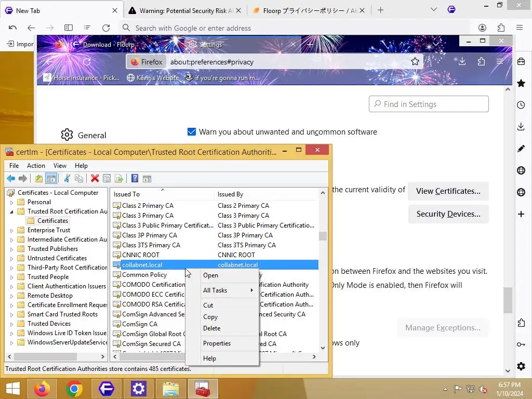Click the Forward arrow in certlm toolbar

click(23, 179)
